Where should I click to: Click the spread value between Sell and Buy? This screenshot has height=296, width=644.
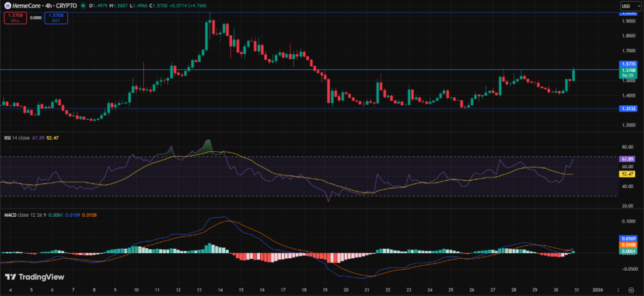click(35, 18)
